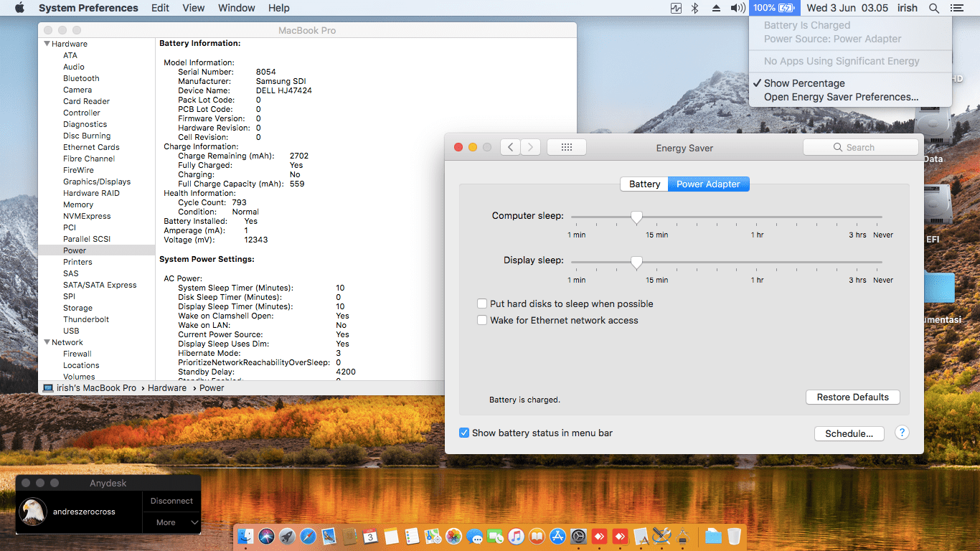This screenshot has height=551, width=980.
Task: Uncheck Show battery status in menu bar
Action: (x=464, y=433)
